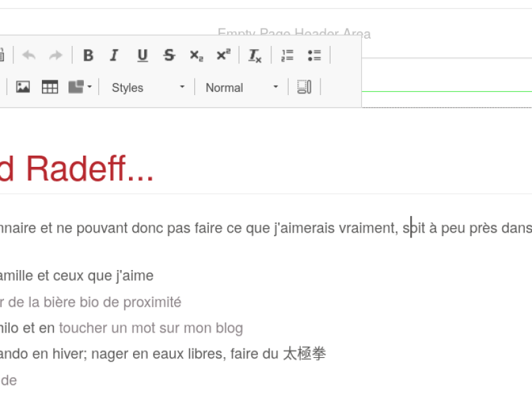Image resolution: width=532 pixels, height=399 pixels.
Task: Toggle Bold formatting
Action: 88,55
